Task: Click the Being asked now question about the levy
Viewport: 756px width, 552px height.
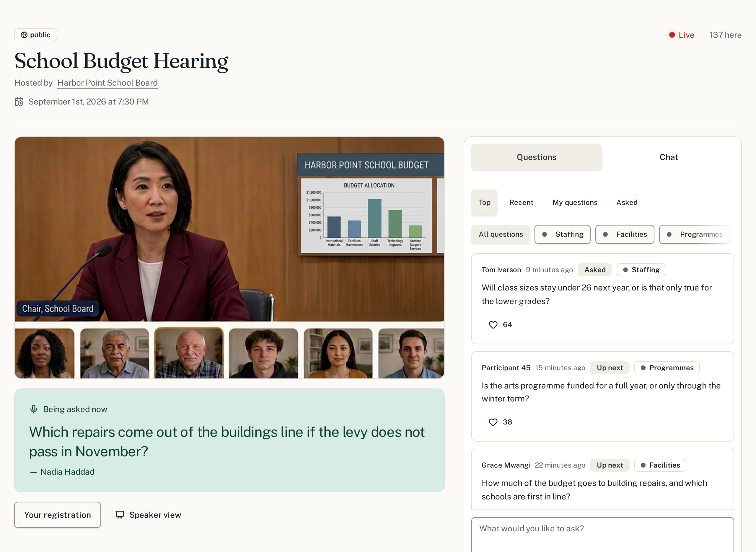Action: click(x=227, y=441)
